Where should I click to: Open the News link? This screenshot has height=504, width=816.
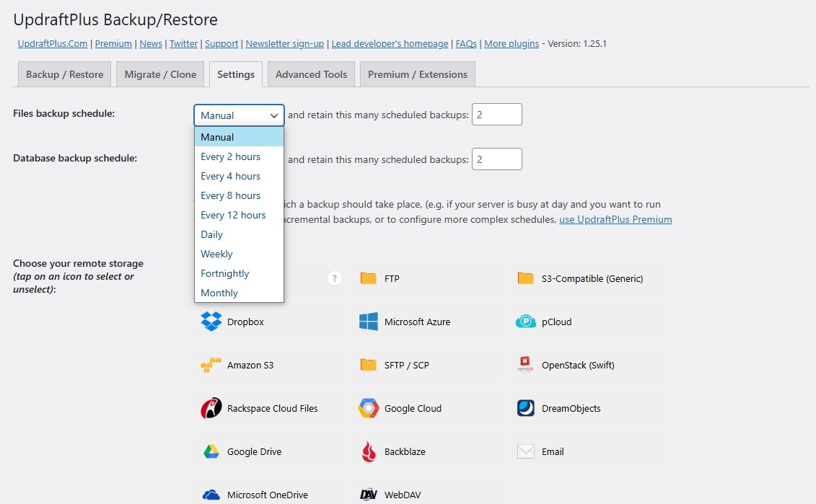(x=151, y=44)
